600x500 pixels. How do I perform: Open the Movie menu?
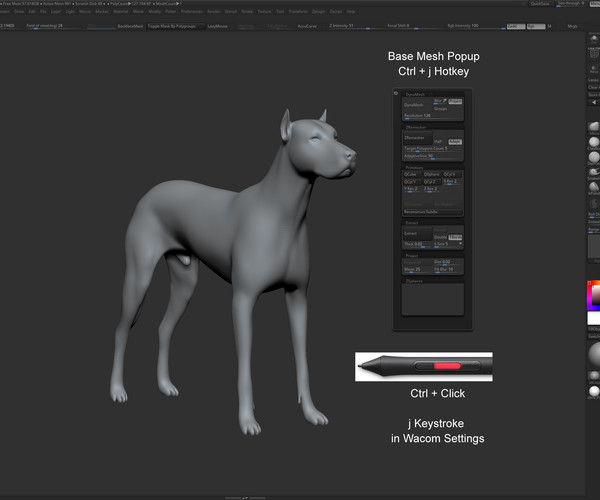(138, 11)
